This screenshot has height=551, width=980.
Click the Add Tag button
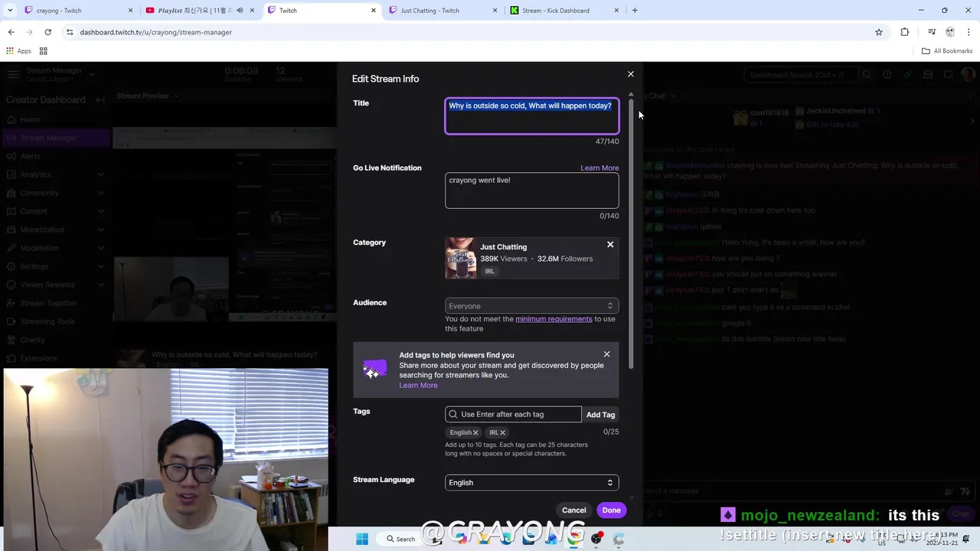(x=600, y=414)
